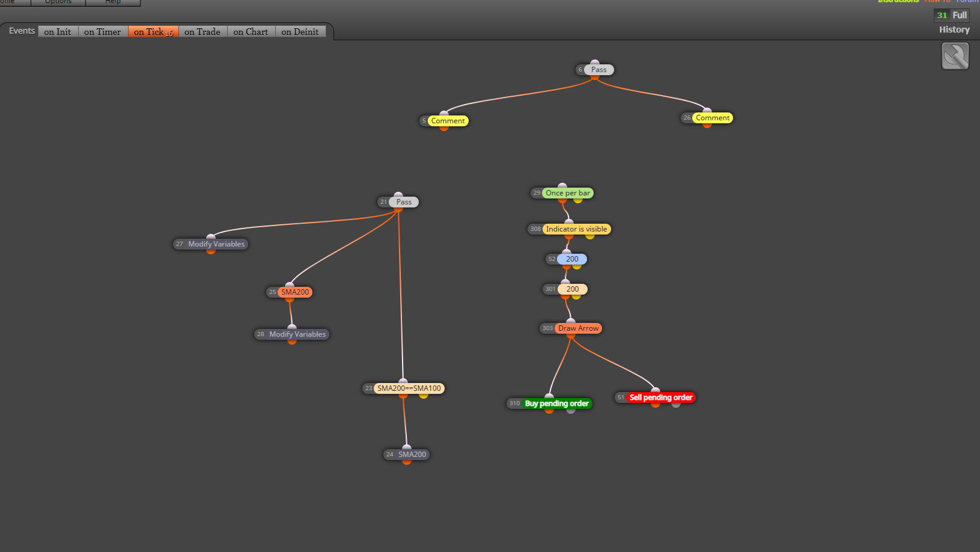
Task: Click input connector atop Once per bar
Action: [x=562, y=186]
